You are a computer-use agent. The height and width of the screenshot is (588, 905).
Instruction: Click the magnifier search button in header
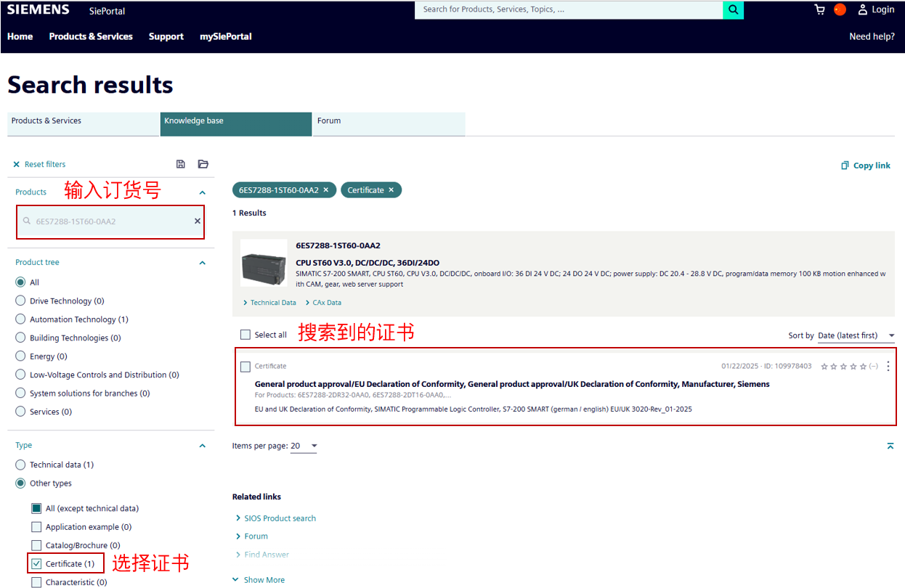(x=734, y=9)
